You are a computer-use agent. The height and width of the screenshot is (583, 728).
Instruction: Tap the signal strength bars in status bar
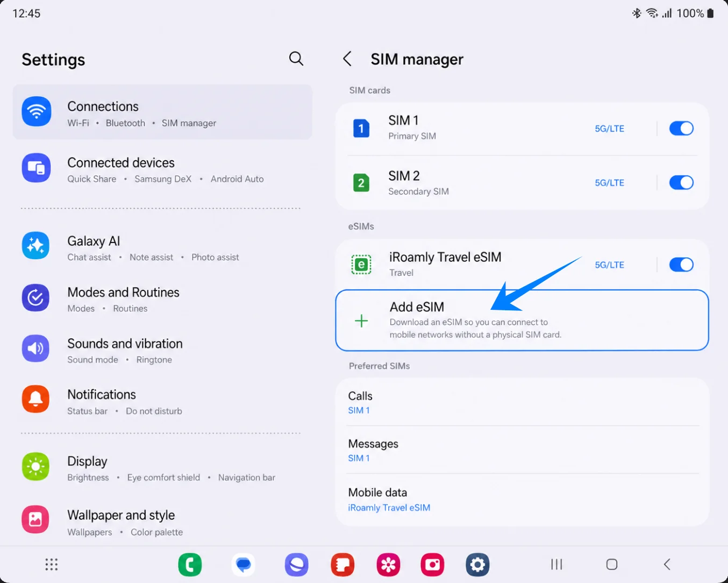point(667,13)
